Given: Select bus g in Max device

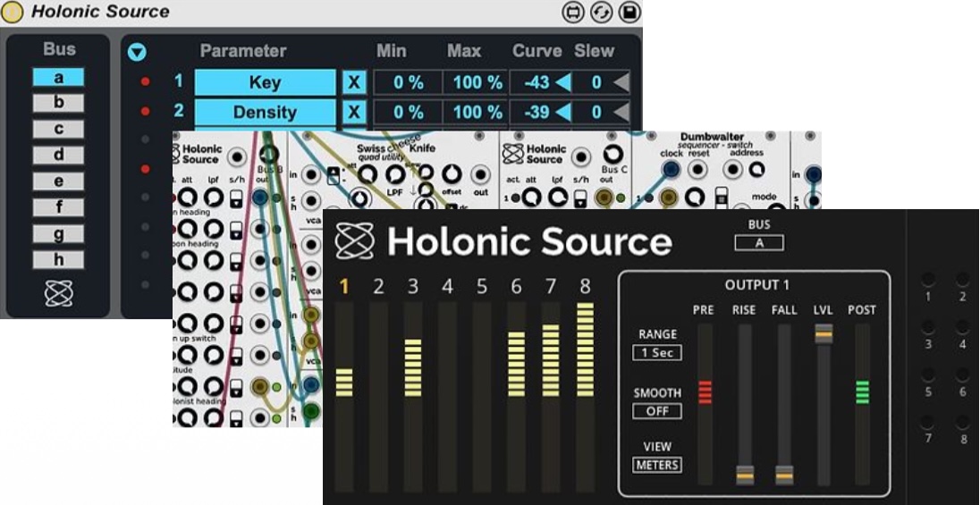Looking at the screenshot, I should (x=58, y=233).
